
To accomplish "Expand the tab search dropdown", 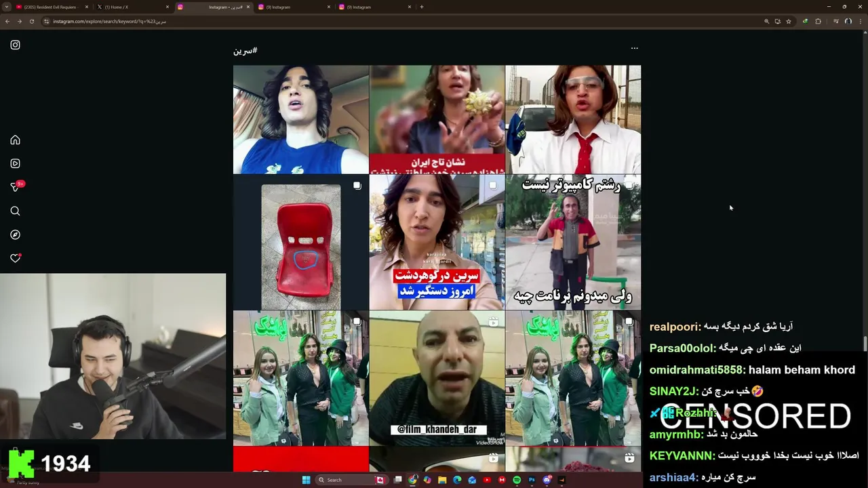I will (x=7, y=7).
